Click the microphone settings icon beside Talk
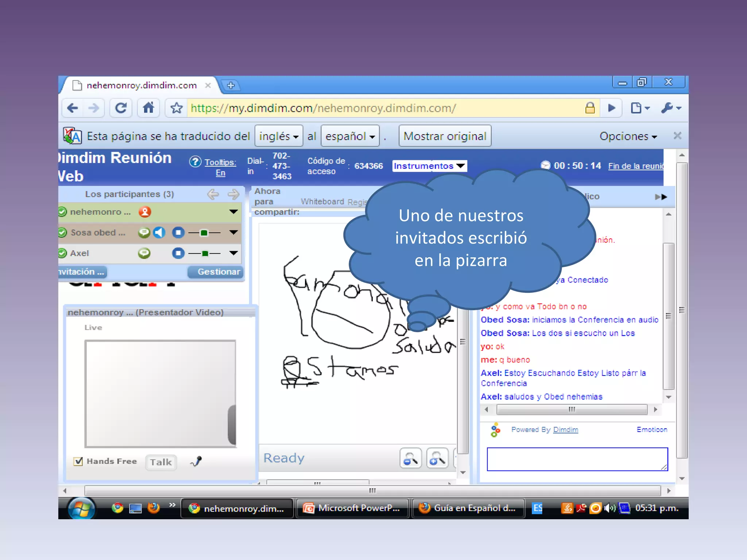The height and width of the screenshot is (560, 747). pos(196,462)
